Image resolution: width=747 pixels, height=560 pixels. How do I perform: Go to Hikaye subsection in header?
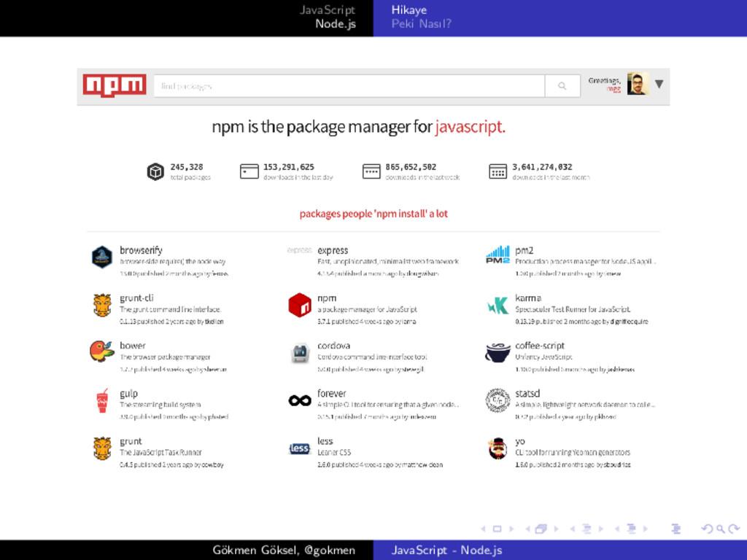pyautogui.click(x=409, y=10)
